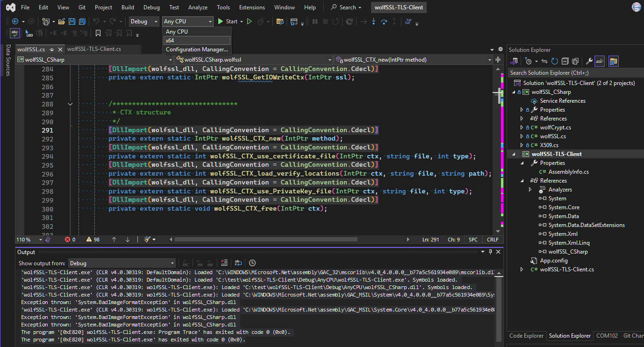Open the 98 warnings list in status bar
Viewport: 644px width, 347px height.
pyautogui.click(x=93, y=239)
